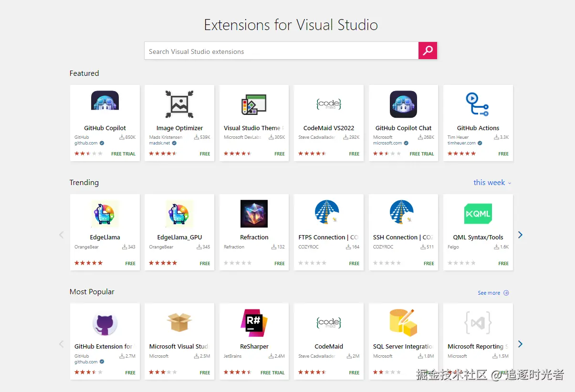Open the Refraction title
Screen dimensions: 575x392
[254, 237]
